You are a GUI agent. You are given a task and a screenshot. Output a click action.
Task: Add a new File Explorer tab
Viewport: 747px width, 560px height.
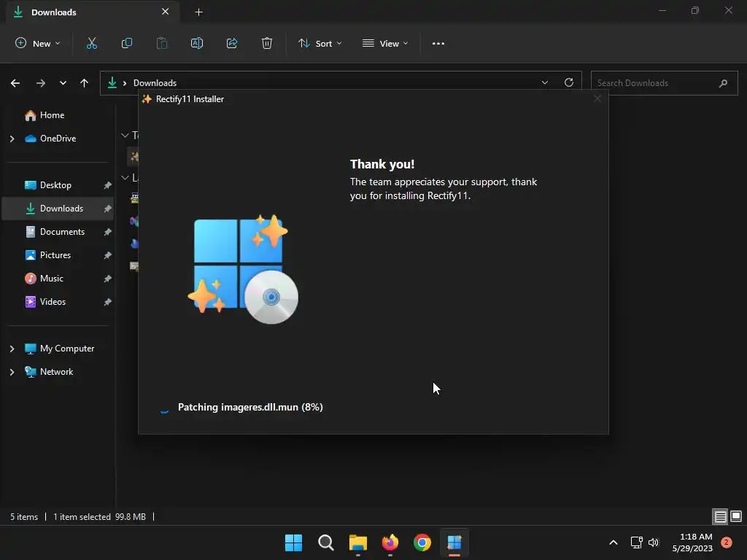click(198, 12)
